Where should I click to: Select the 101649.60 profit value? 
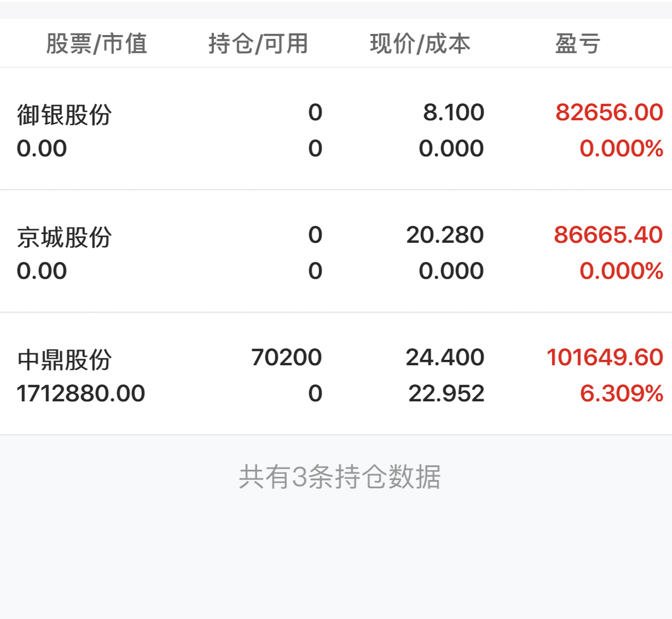pyautogui.click(x=605, y=358)
